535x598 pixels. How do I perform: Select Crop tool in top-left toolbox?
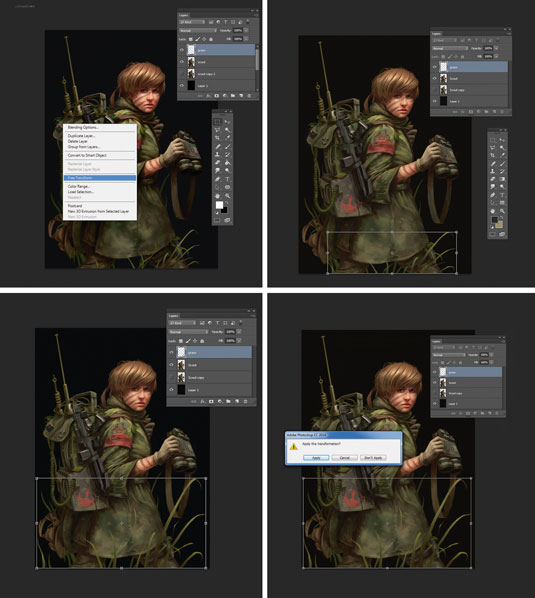click(218, 138)
